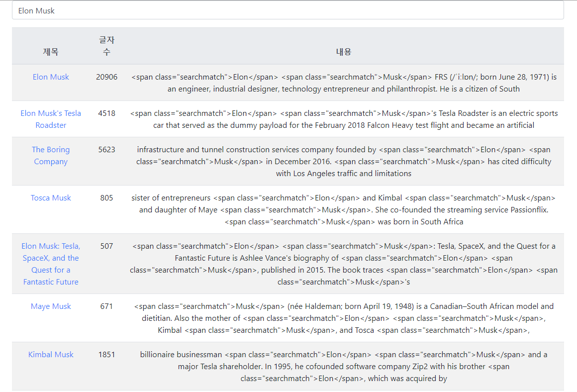Click the search field containing Elon Musk
The width and height of the screenshot is (577, 392).
[x=288, y=10]
